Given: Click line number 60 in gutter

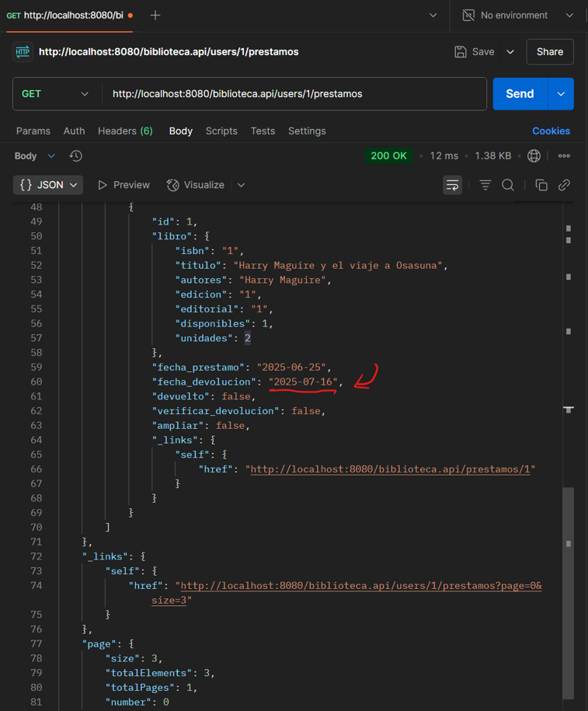Looking at the screenshot, I should point(37,382).
